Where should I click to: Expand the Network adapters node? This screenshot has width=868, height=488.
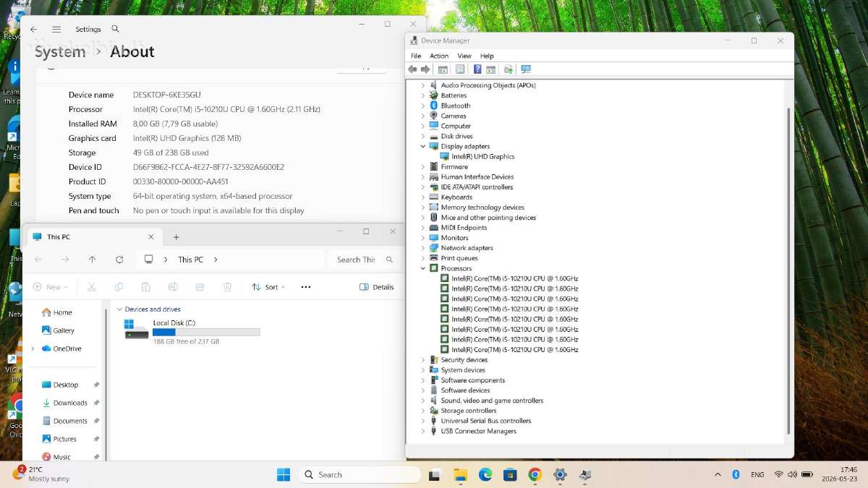(x=423, y=248)
